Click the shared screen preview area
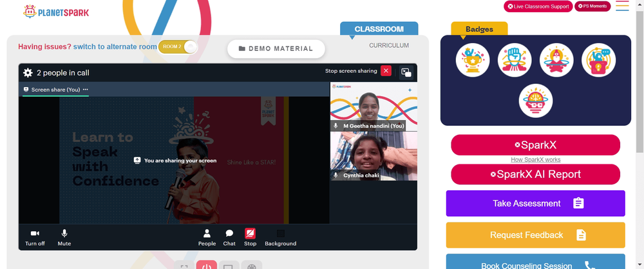This screenshot has width=644, height=269. coord(174,160)
